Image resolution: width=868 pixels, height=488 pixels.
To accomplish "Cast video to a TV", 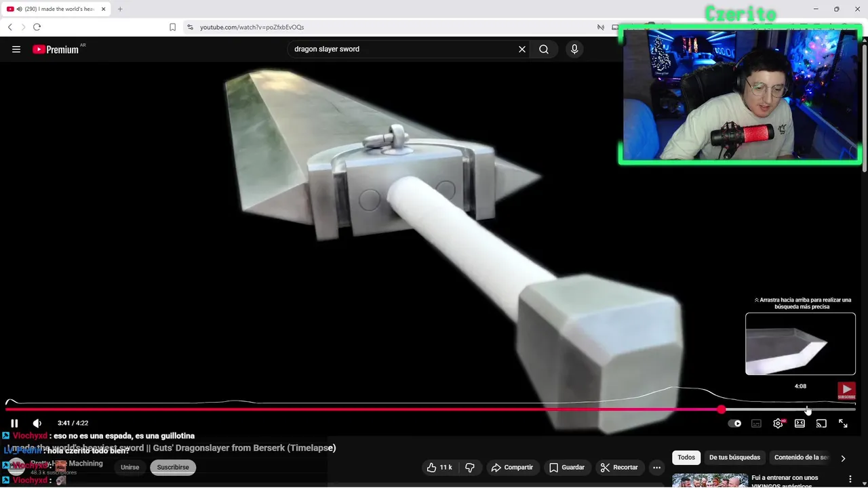I will 821,424.
